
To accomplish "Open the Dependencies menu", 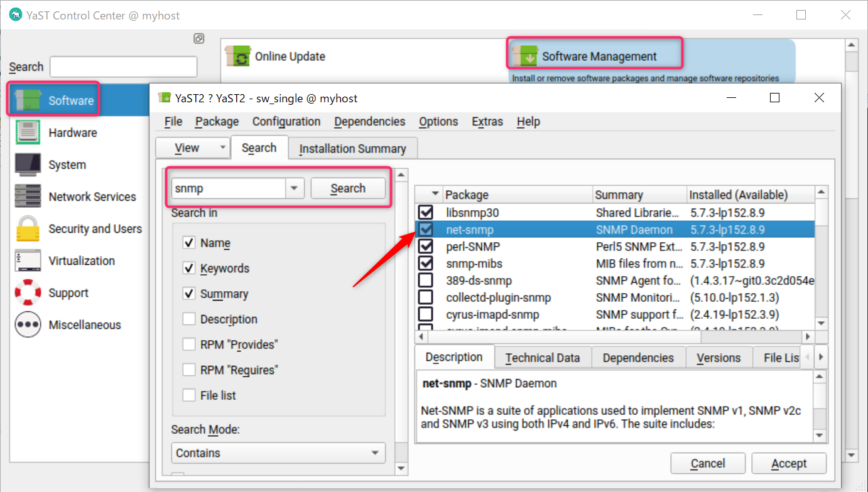I will 369,122.
